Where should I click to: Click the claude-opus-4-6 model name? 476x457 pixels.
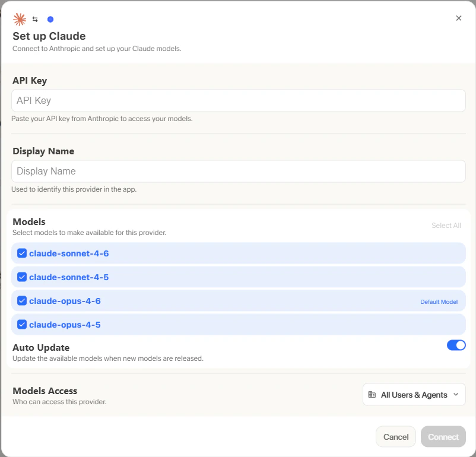coord(65,301)
